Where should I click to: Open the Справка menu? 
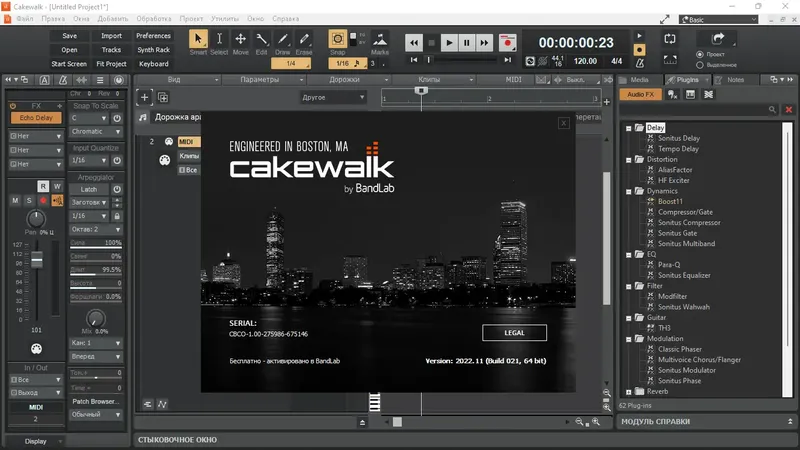[286, 19]
